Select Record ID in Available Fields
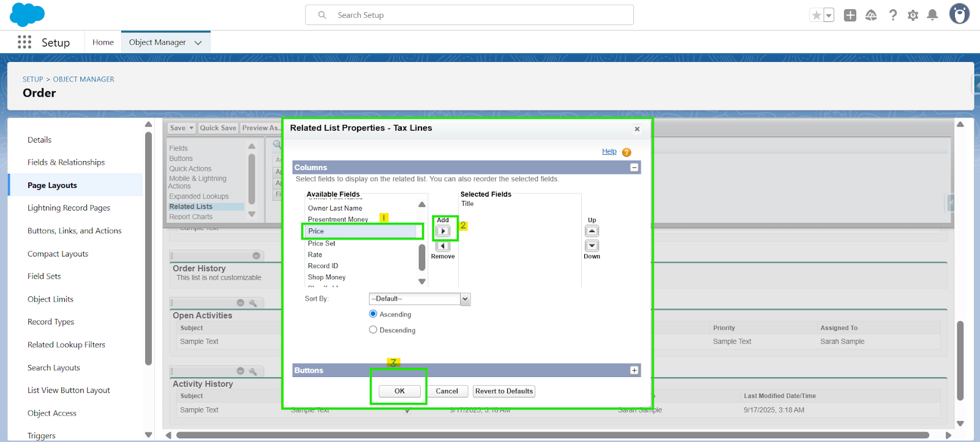This screenshot has width=980, height=442. pos(323,266)
